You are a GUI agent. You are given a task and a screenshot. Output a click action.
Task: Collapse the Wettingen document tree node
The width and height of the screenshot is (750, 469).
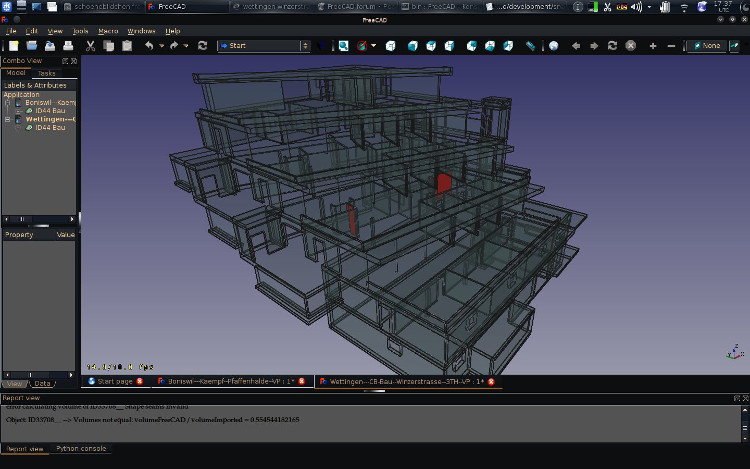[x=8, y=119]
